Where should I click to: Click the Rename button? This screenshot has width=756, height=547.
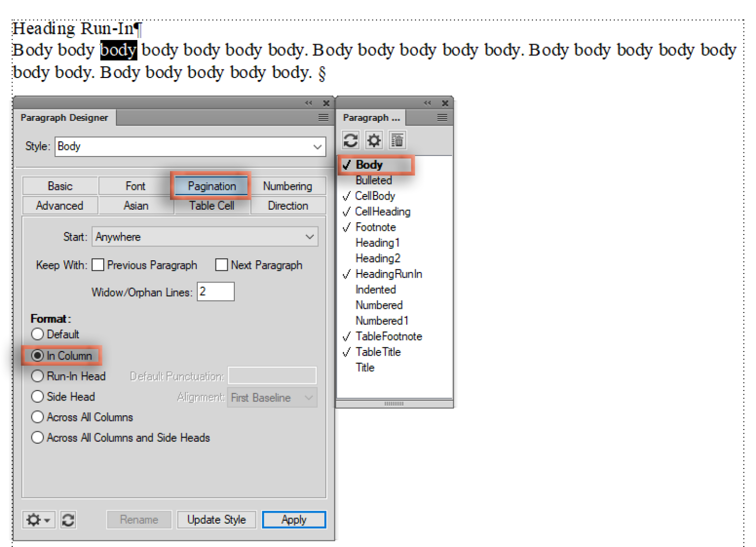[x=139, y=520]
